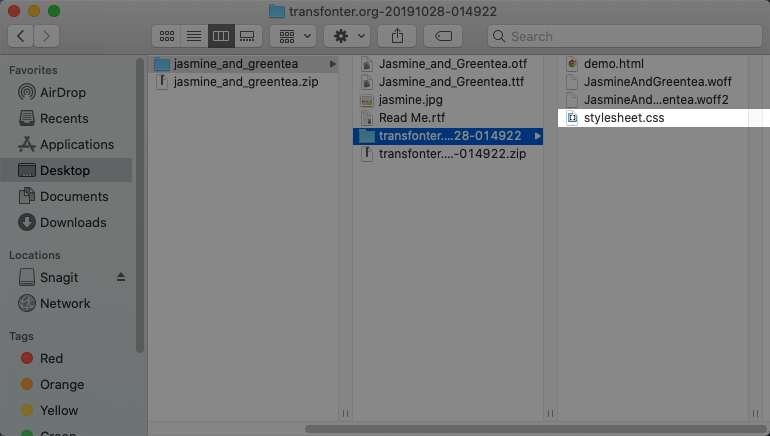
Task: Switch to icon view
Action: 166,36
